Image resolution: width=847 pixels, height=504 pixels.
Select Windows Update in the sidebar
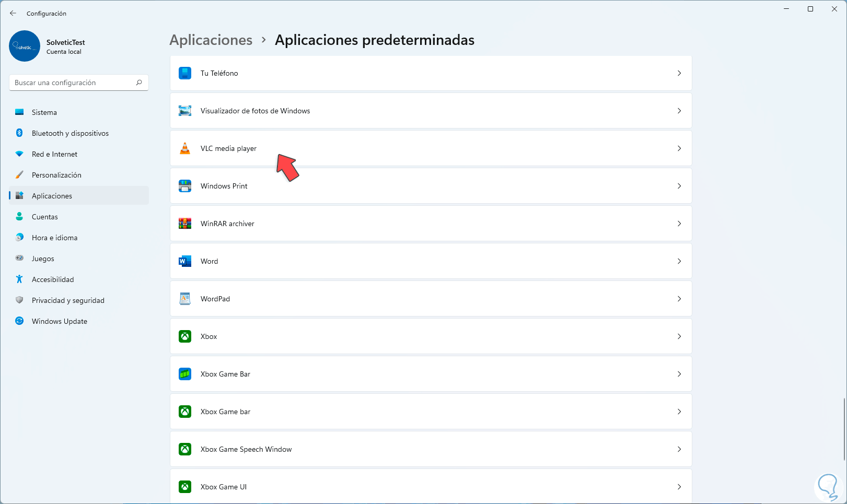59,321
